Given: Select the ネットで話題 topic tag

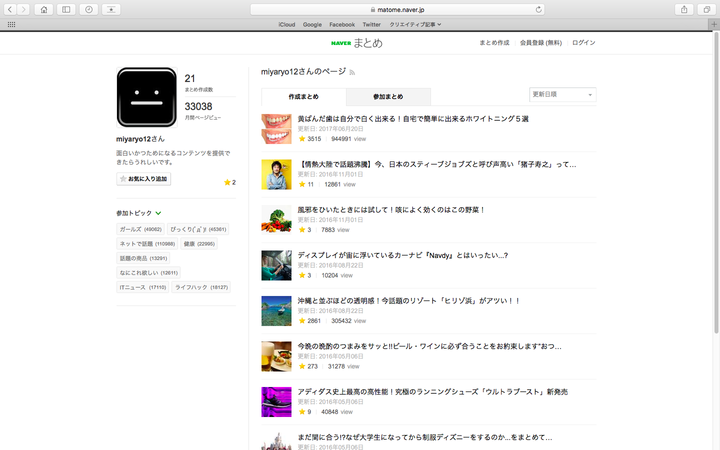Looking at the screenshot, I should pyautogui.click(x=147, y=244).
